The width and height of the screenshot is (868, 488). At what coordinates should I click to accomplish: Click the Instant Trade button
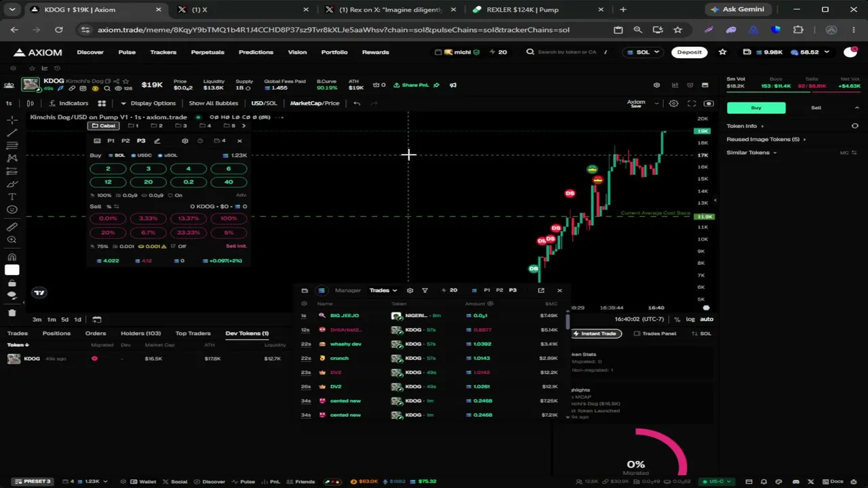pos(595,333)
